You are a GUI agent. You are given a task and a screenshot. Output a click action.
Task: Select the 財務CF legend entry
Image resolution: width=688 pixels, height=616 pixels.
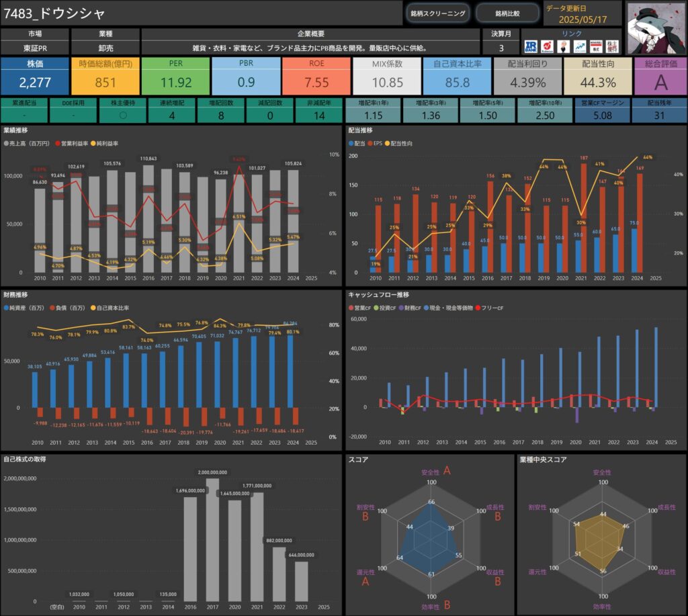coord(410,308)
